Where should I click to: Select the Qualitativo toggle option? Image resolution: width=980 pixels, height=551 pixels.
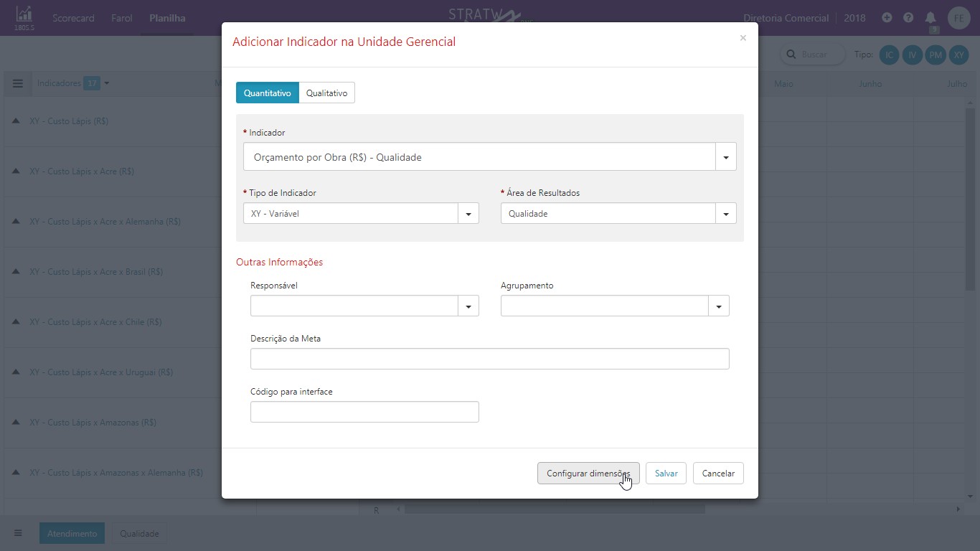click(326, 93)
